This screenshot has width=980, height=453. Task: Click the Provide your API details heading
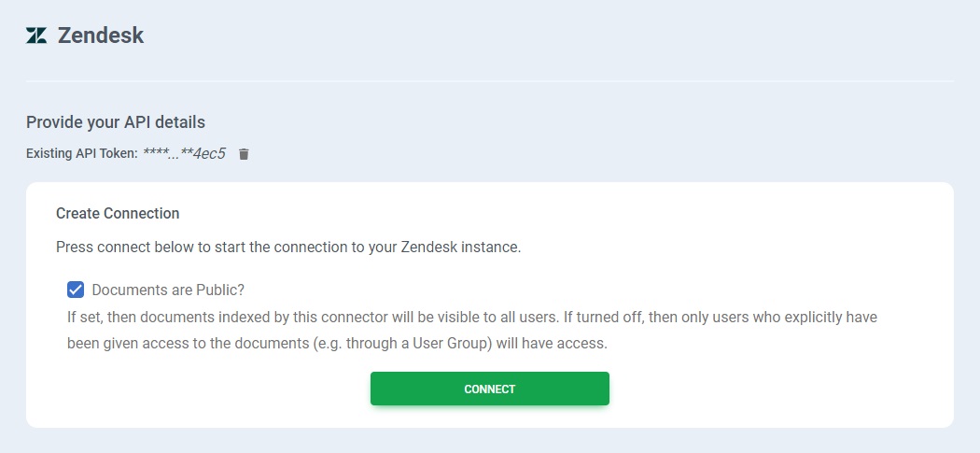pos(116,122)
